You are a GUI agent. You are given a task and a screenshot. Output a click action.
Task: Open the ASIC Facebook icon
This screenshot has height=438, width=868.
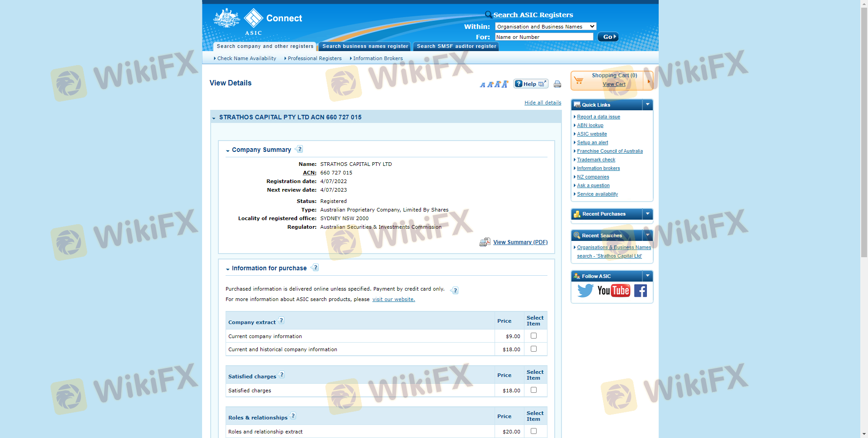(x=640, y=290)
